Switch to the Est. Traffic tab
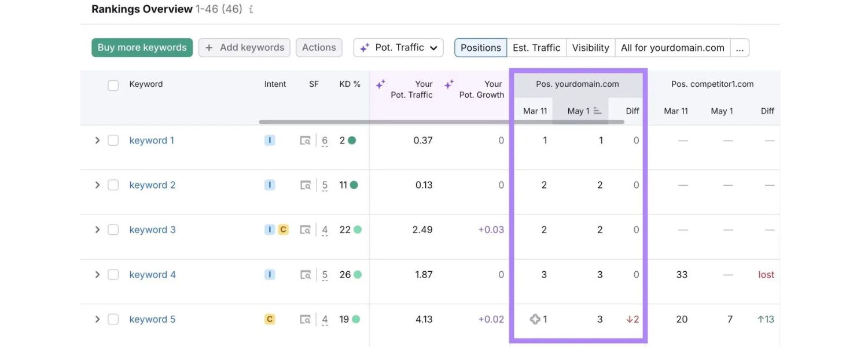Image resolution: width=868 pixels, height=347 pixels. [x=536, y=48]
